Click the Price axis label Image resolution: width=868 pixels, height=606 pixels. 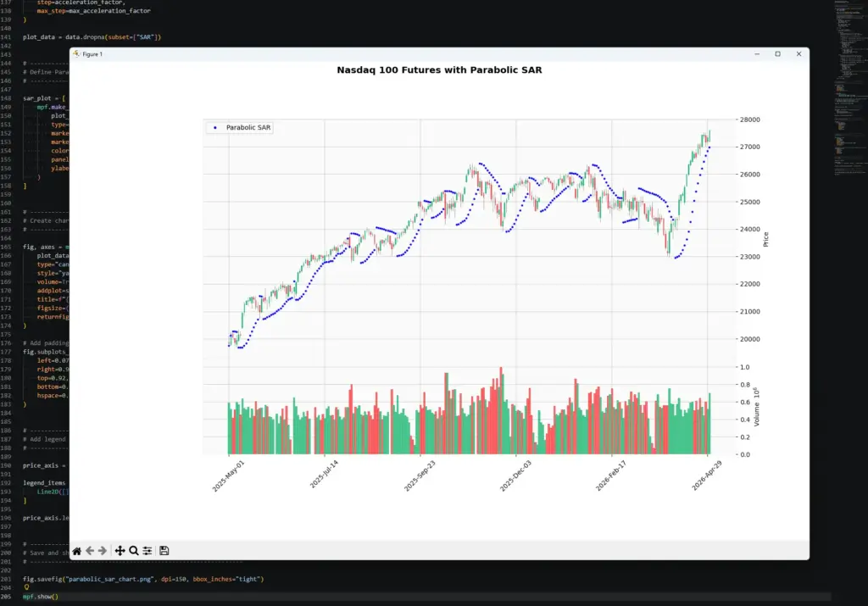[x=766, y=239]
